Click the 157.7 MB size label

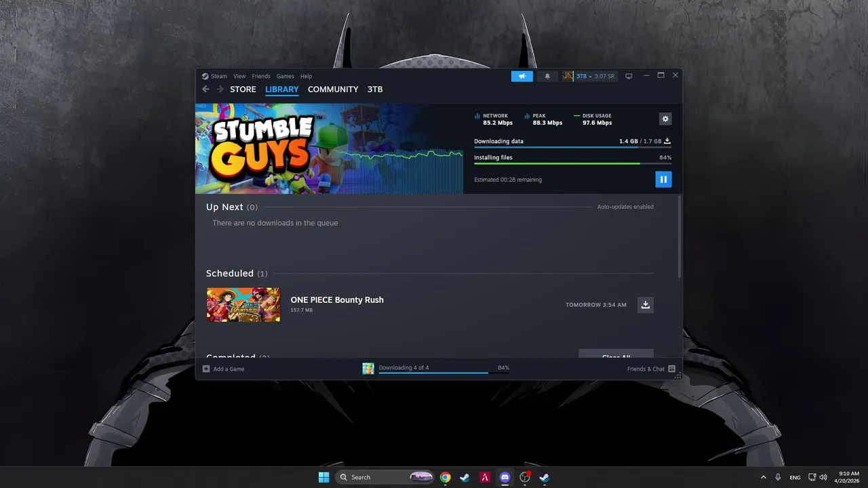(302, 310)
